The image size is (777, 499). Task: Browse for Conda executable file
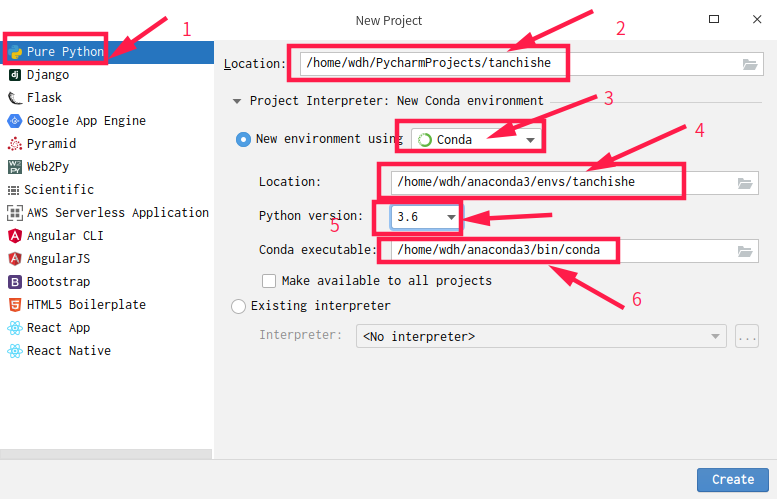(745, 251)
